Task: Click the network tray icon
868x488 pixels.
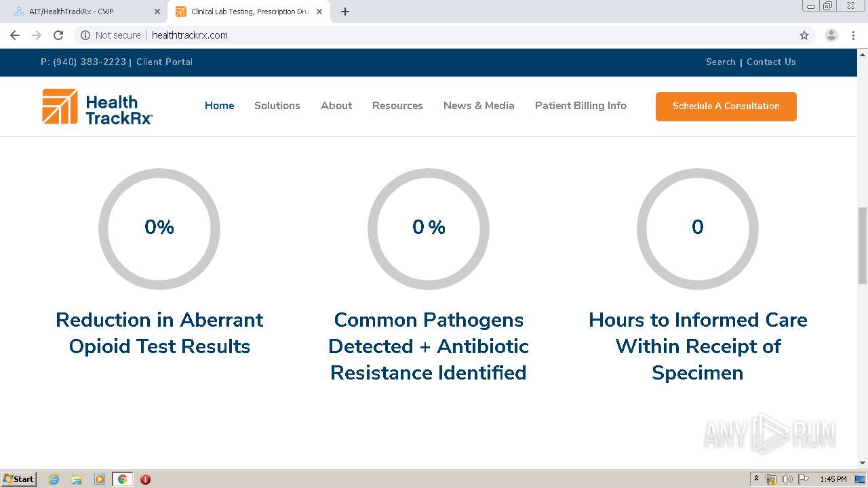Action: [x=771, y=479]
